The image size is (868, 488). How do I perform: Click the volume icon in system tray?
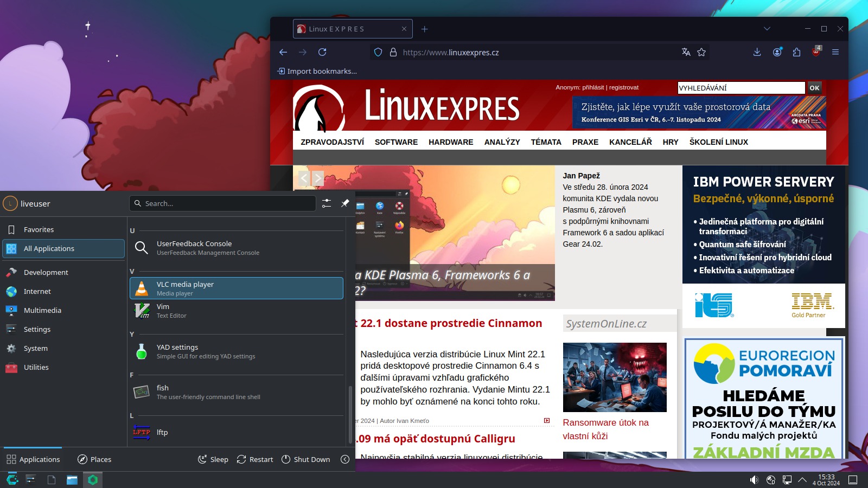754,480
